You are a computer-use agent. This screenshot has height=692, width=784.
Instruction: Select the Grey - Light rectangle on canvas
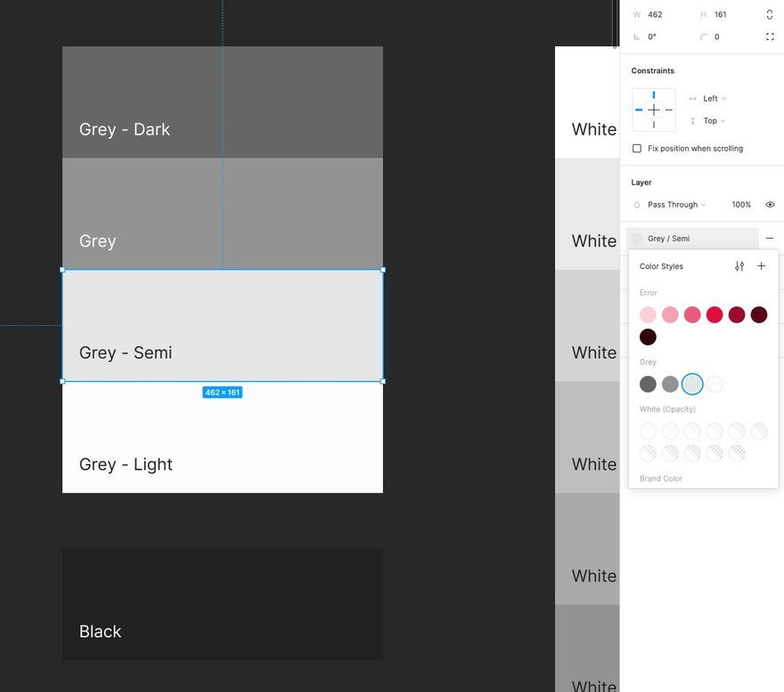[x=223, y=437]
